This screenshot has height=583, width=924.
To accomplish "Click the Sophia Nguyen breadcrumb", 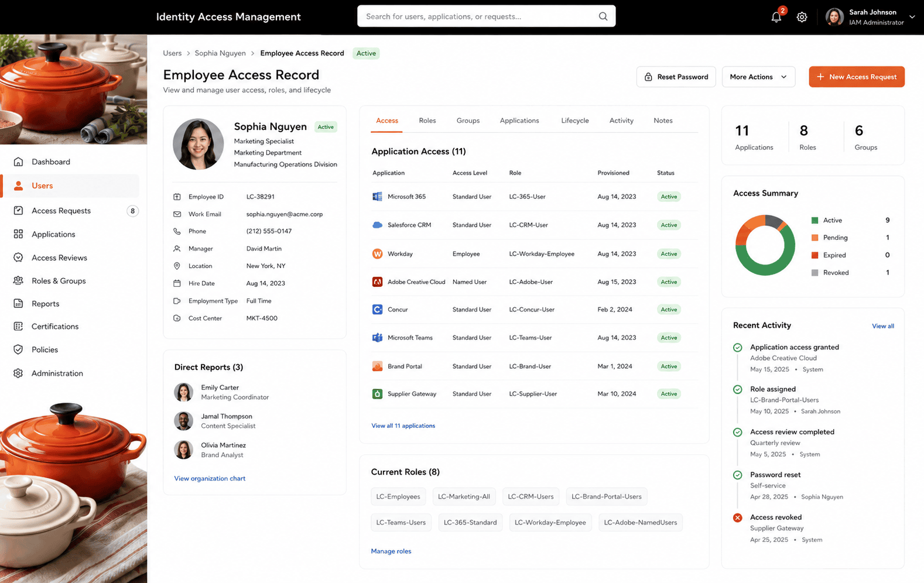I will pyautogui.click(x=220, y=53).
